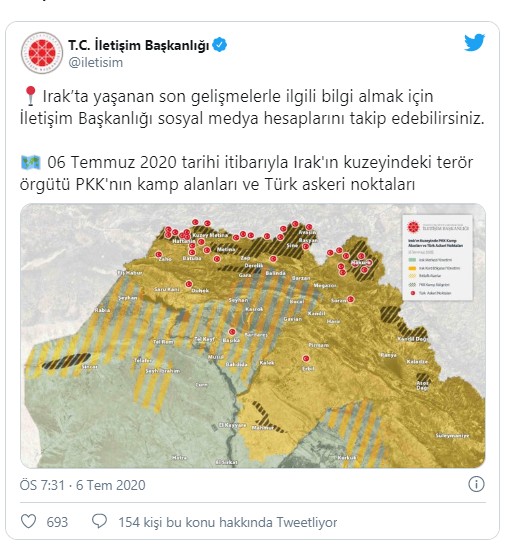Image resolution: width=524 pixels, height=554 pixels.
Task: Click the 693 likes count
Action: point(57,522)
